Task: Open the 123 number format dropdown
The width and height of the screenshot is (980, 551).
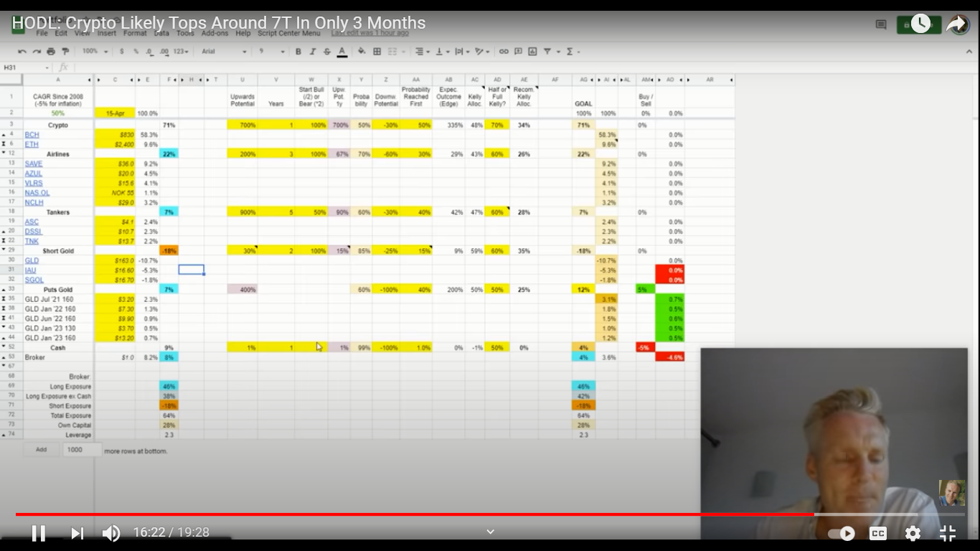Action: (x=182, y=52)
